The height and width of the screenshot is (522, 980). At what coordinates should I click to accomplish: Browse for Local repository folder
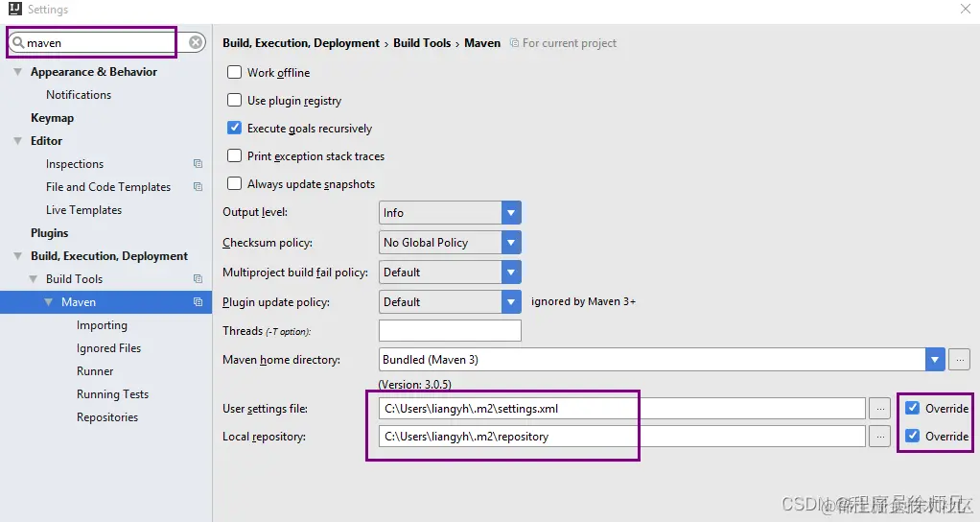click(x=880, y=437)
